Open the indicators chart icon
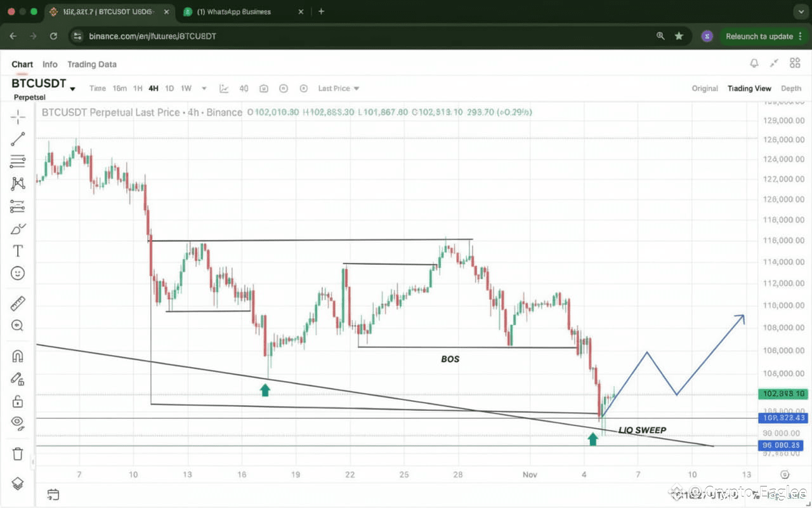812x508 pixels. [224, 89]
